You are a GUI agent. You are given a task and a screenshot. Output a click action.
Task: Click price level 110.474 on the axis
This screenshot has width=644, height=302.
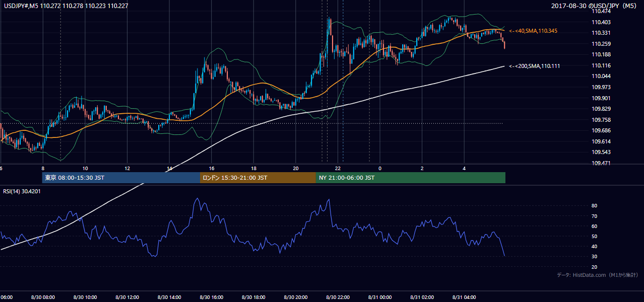tap(601, 11)
